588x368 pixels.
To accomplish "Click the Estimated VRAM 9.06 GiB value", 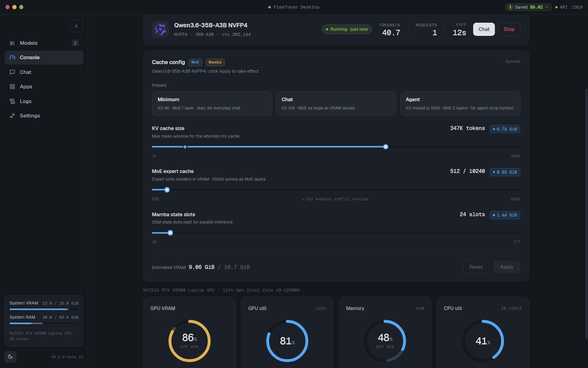I will tap(202, 267).
